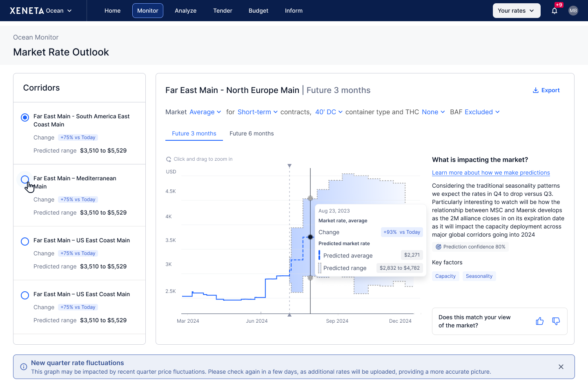The image size is (588, 390).
Task: Click the thumbs down feedback icon
Action: pos(556,321)
